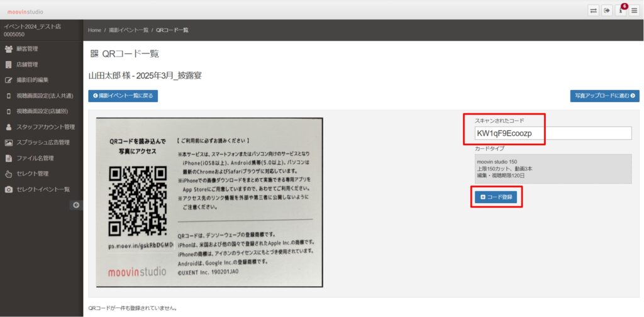Open 視聴画面設定(店舗別) in the sidebar

click(43, 111)
